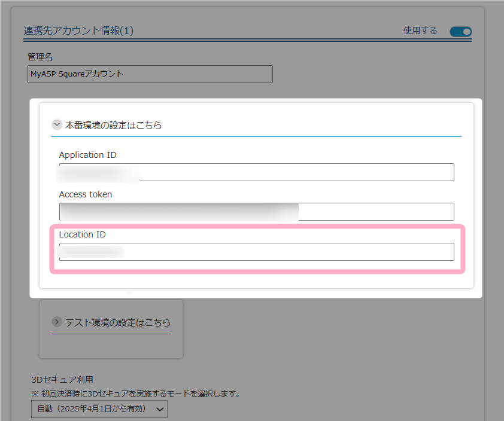Click the 管理名 field label
The width and height of the screenshot is (504, 421).
40,57
